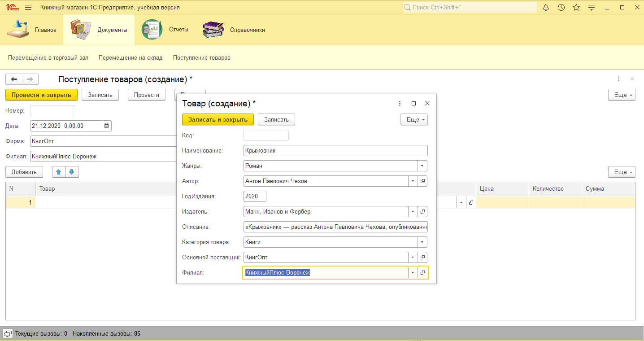
Task: Open Издатель item with open-form icon
Action: tap(422, 211)
